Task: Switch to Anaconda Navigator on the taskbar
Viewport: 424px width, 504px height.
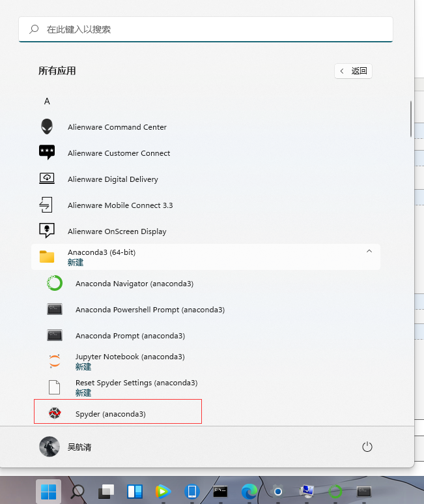Action: pos(335,491)
